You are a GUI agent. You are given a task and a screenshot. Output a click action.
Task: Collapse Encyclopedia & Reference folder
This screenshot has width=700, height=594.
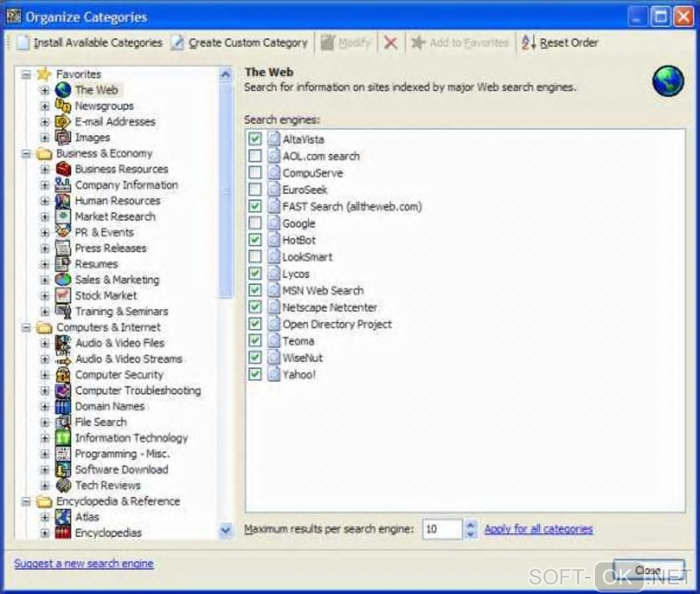point(27,501)
